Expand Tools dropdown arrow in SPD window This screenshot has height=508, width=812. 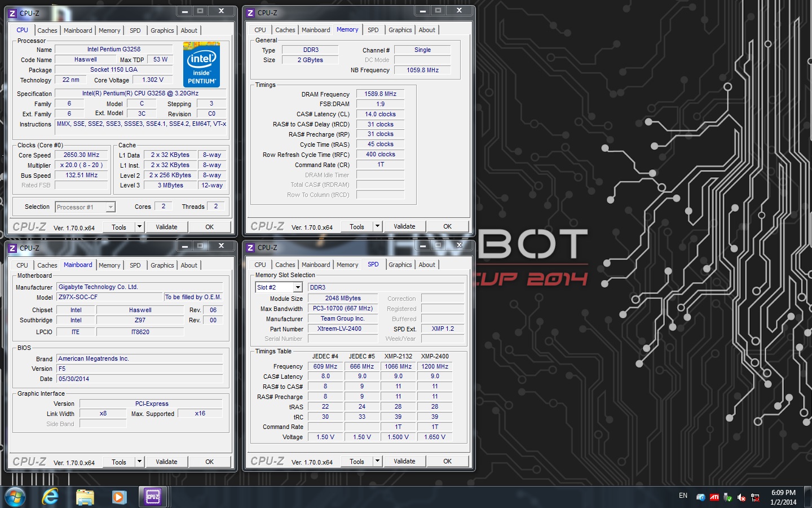[377, 461]
